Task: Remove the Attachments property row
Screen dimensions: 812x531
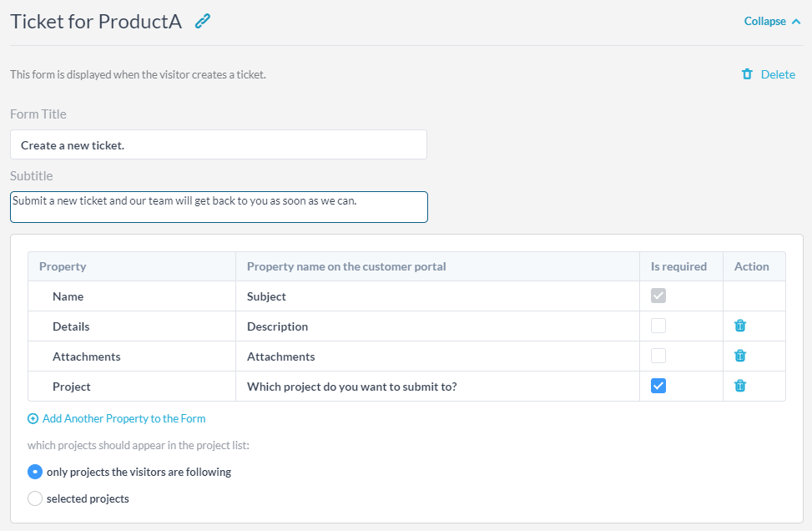Action: (x=740, y=356)
